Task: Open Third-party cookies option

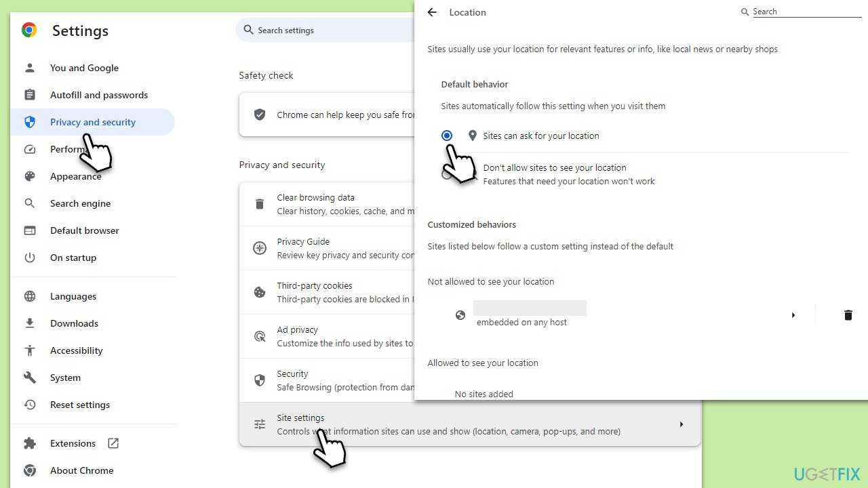Action: [x=327, y=292]
